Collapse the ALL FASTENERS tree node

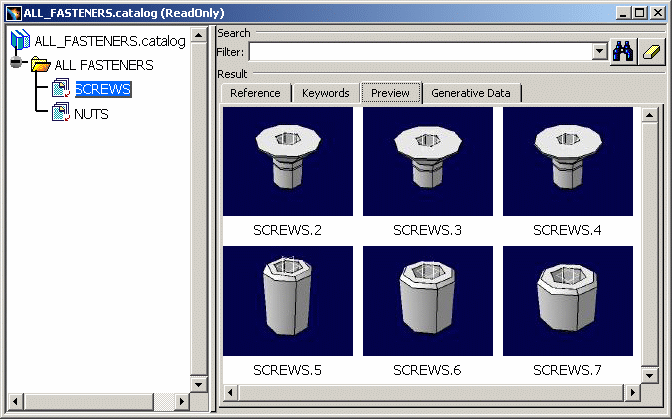pyautogui.click(x=16, y=63)
